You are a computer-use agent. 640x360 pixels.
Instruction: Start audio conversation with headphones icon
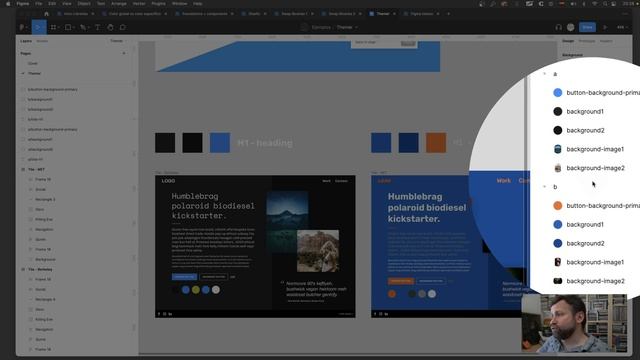coord(558,27)
